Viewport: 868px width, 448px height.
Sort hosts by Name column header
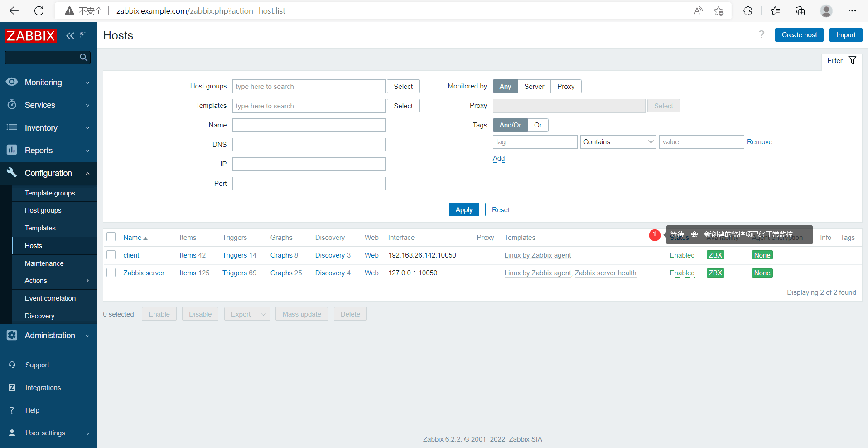[x=135, y=238]
